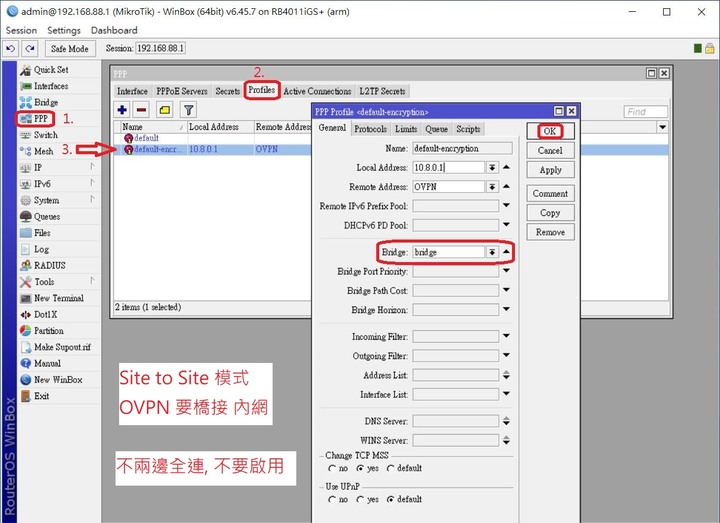Select Use UPnP 'yes' option
The height and width of the screenshot is (523, 720).
pos(360,500)
